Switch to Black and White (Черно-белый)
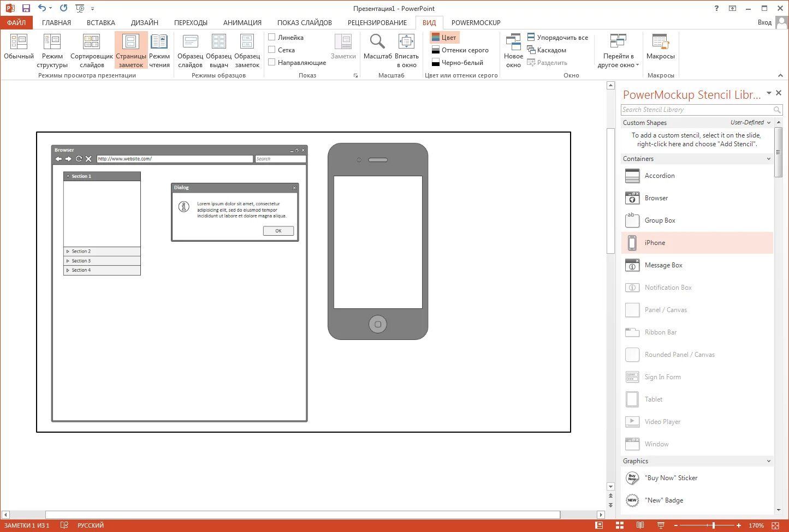This screenshot has height=532, width=789. (x=458, y=62)
